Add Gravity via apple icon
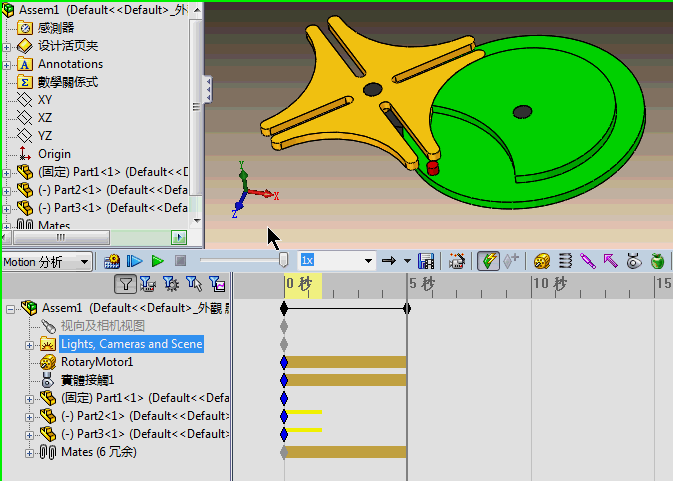This screenshot has width=673, height=481. [657, 261]
